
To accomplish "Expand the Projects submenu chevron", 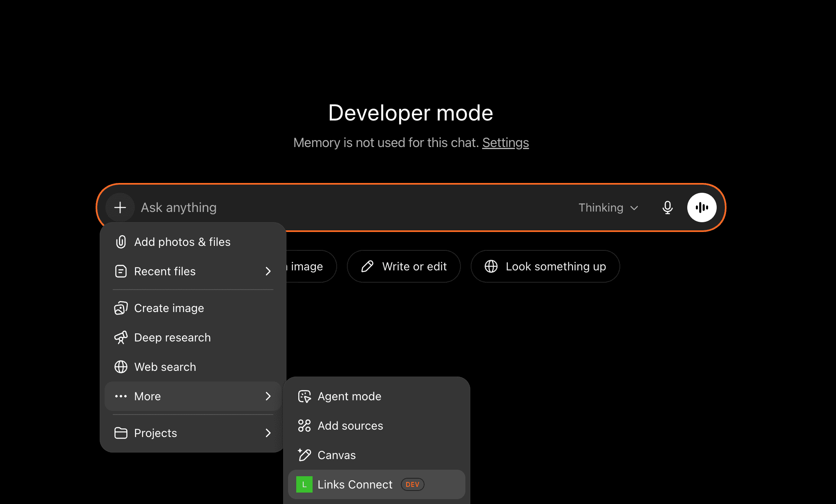I will coord(268,433).
